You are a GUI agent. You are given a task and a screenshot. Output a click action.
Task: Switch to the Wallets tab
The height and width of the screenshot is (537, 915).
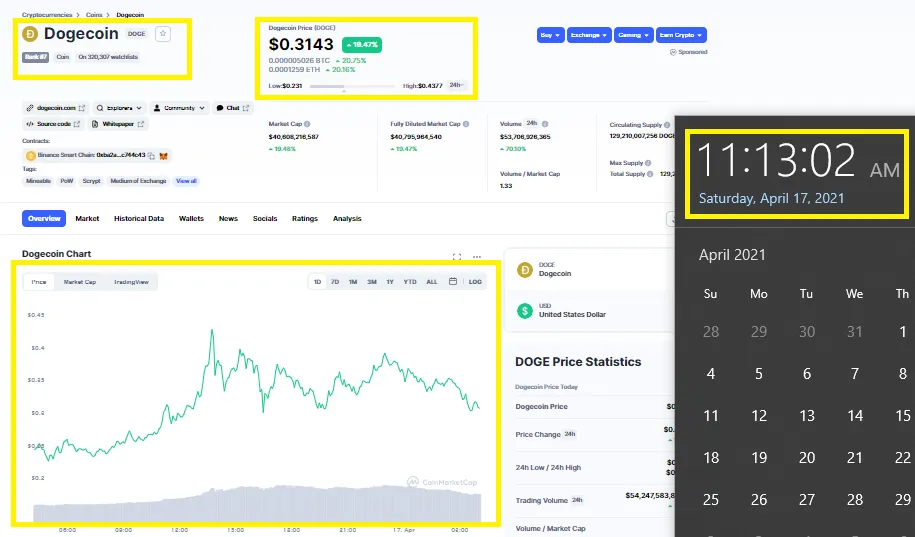[x=191, y=218]
